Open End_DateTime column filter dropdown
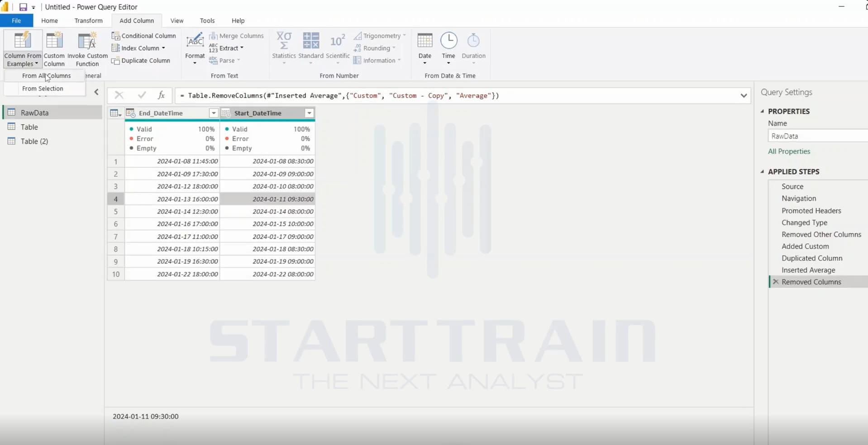Screen dimensions: 868x445 (214, 113)
